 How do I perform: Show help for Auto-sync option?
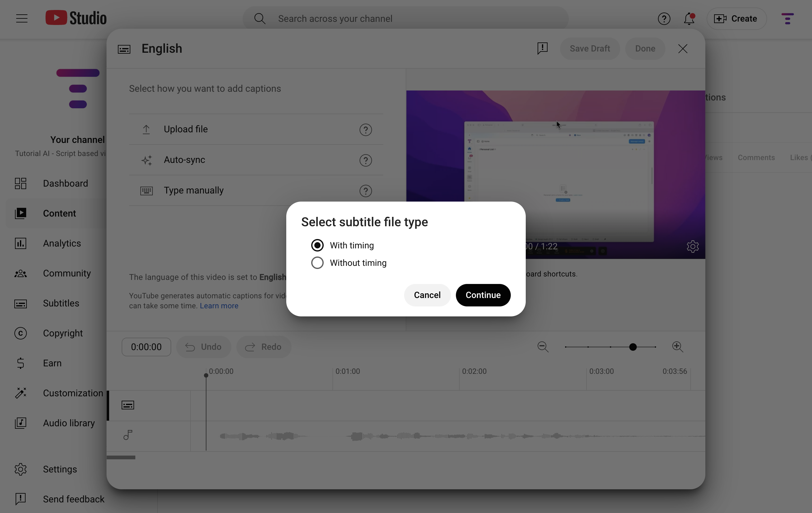point(365,160)
